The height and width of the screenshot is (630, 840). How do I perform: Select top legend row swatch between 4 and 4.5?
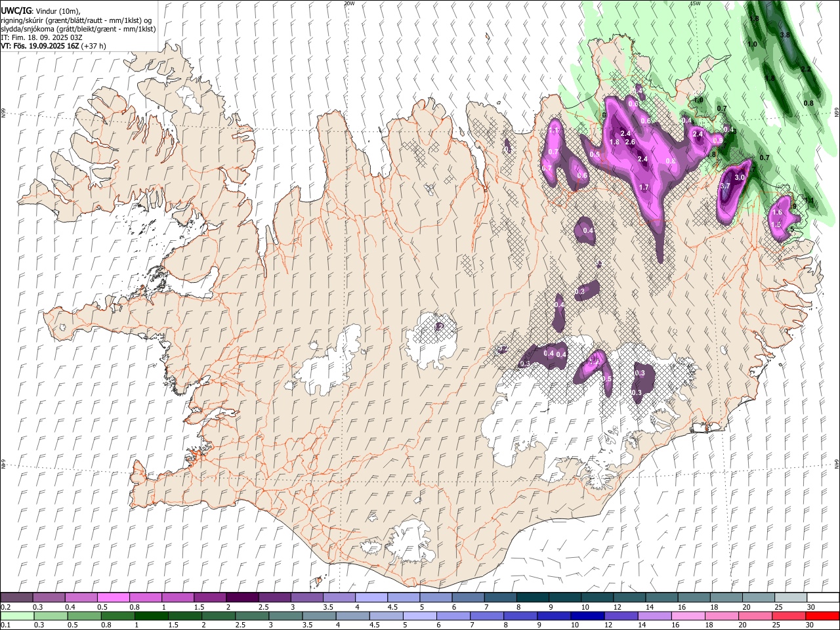[370, 597]
